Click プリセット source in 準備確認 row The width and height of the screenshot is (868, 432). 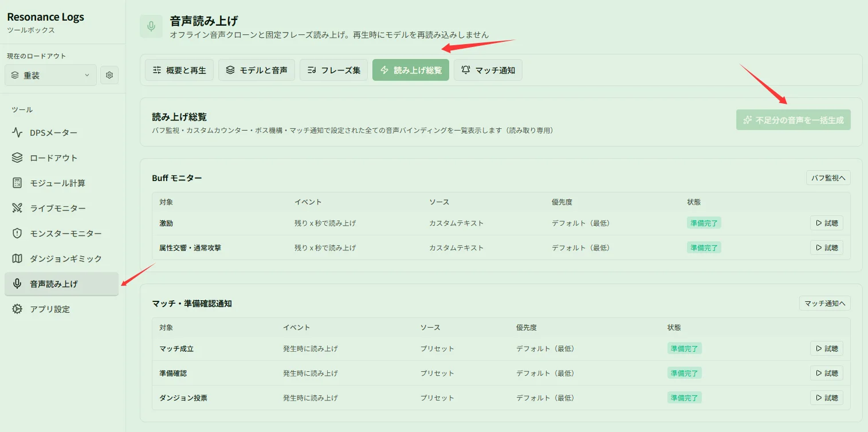[x=437, y=373]
